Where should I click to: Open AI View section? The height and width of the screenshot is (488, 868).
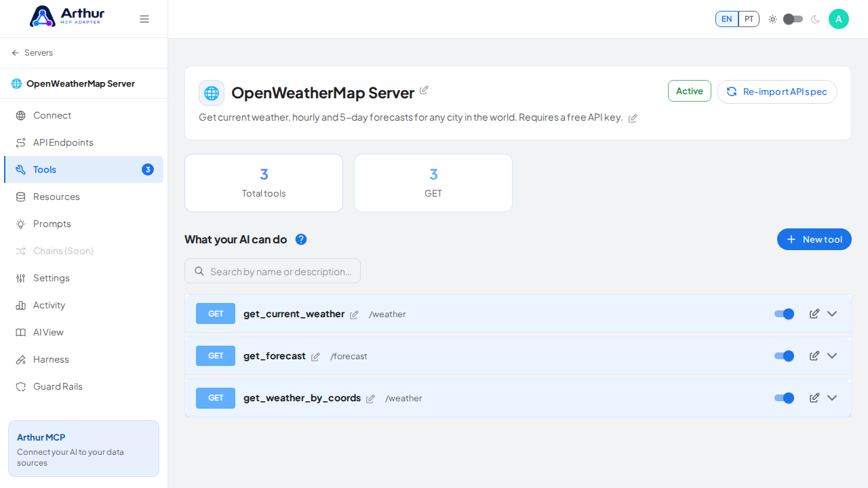[x=83, y=332]
